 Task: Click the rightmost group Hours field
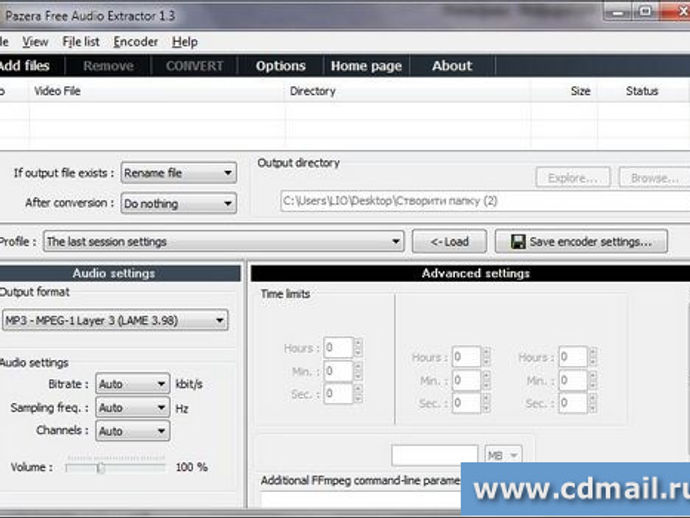coord(573,356)
